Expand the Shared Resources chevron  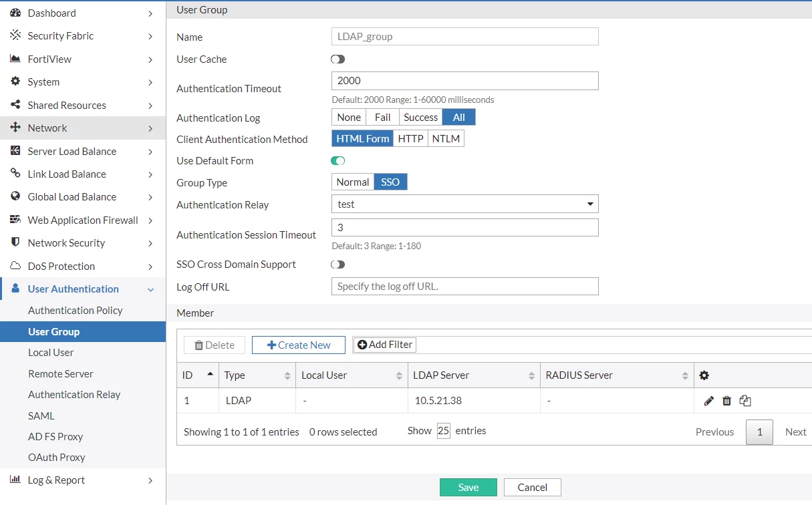[150, 106]
